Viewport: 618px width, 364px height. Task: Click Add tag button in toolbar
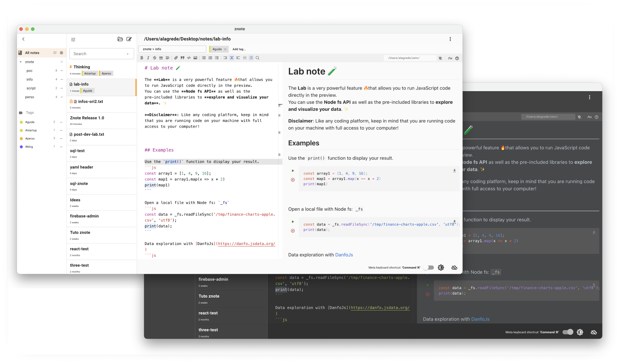point(240,49)
